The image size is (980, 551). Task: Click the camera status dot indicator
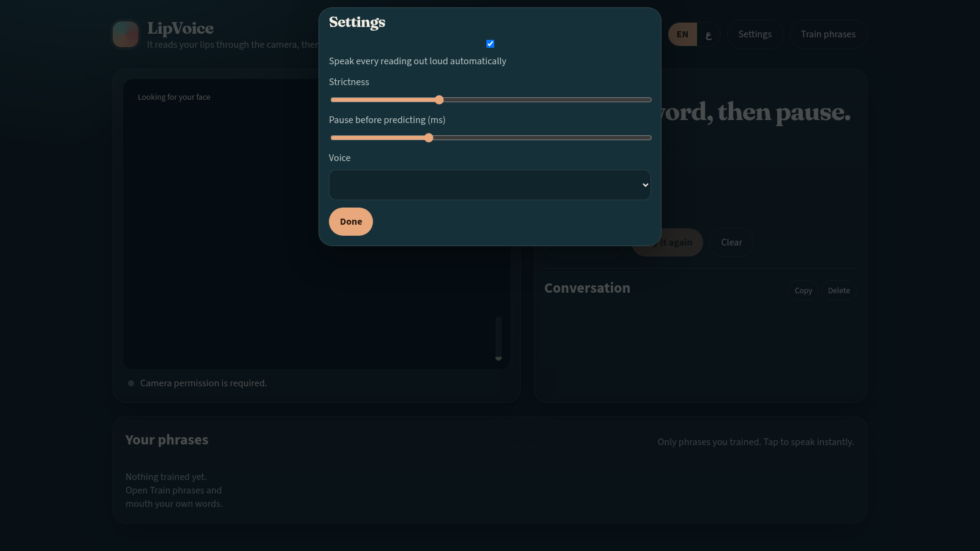(131, 383)
